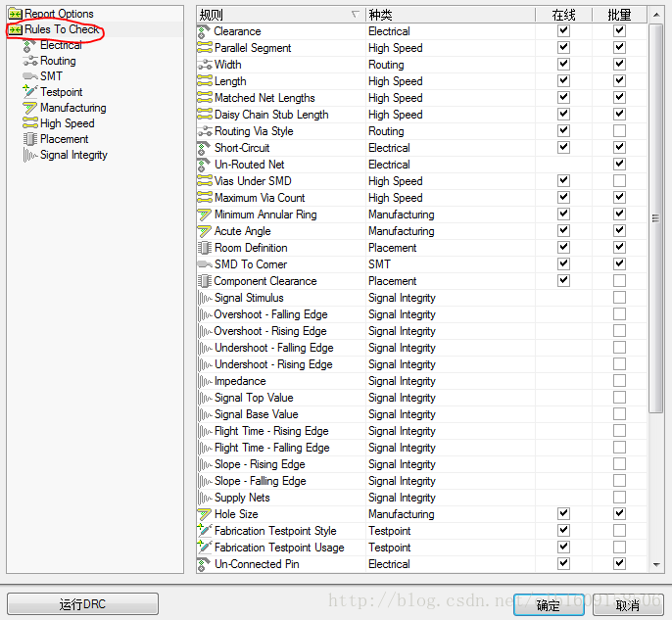
Task: Select Report Options in the tree
Action: (59, 14)
